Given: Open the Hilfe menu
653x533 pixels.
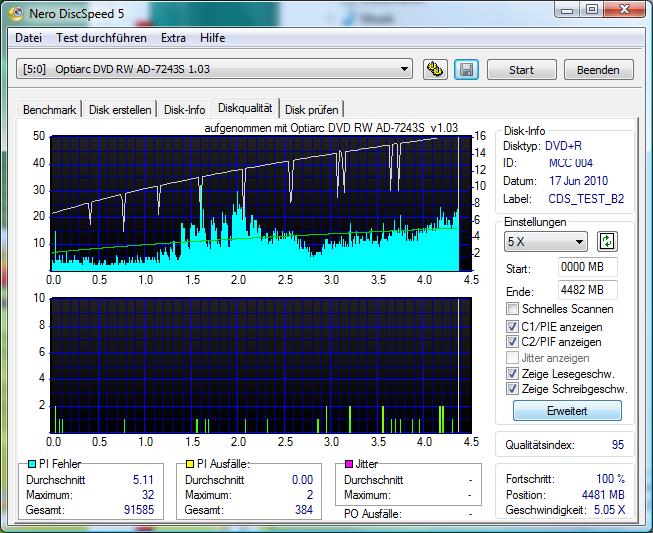Looking at the screenshot, I should point(212,38).
